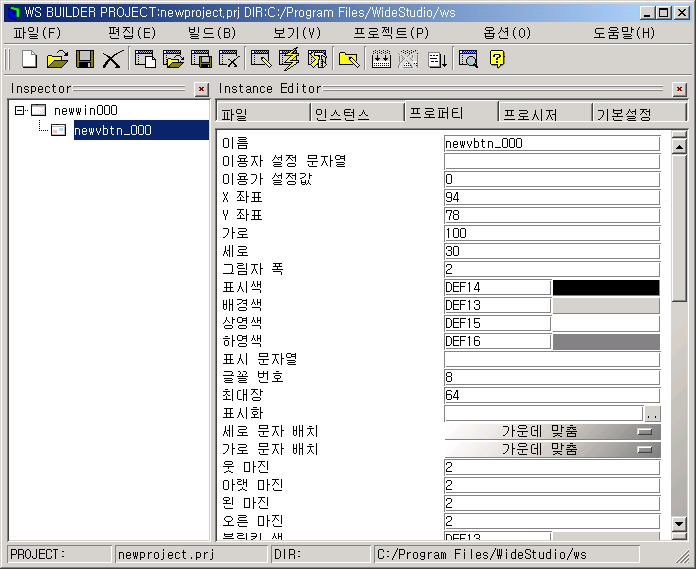Open the 파일(F) menu
The height and width of the screenshot is (569, 696).
[x=37, y=33]
